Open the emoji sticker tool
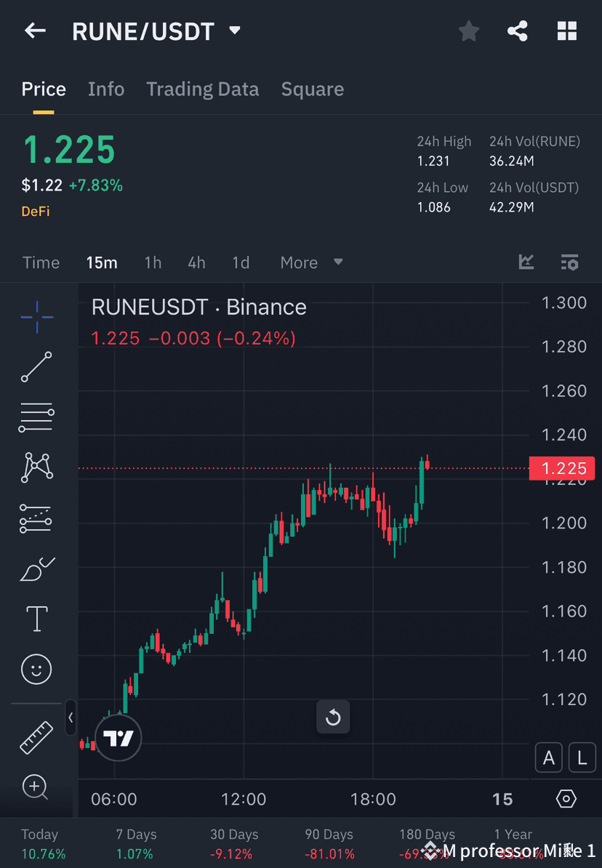602x868 pixels. [x=36, y=669]
